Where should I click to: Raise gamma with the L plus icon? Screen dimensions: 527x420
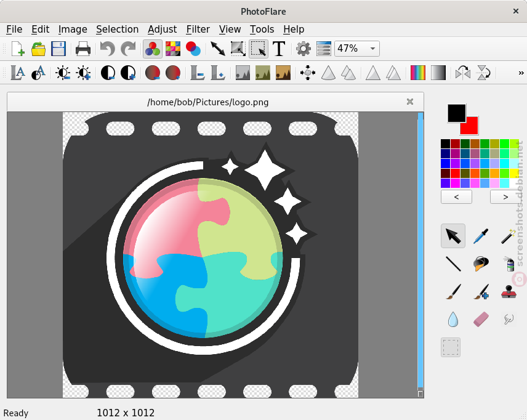click(218, 73)
